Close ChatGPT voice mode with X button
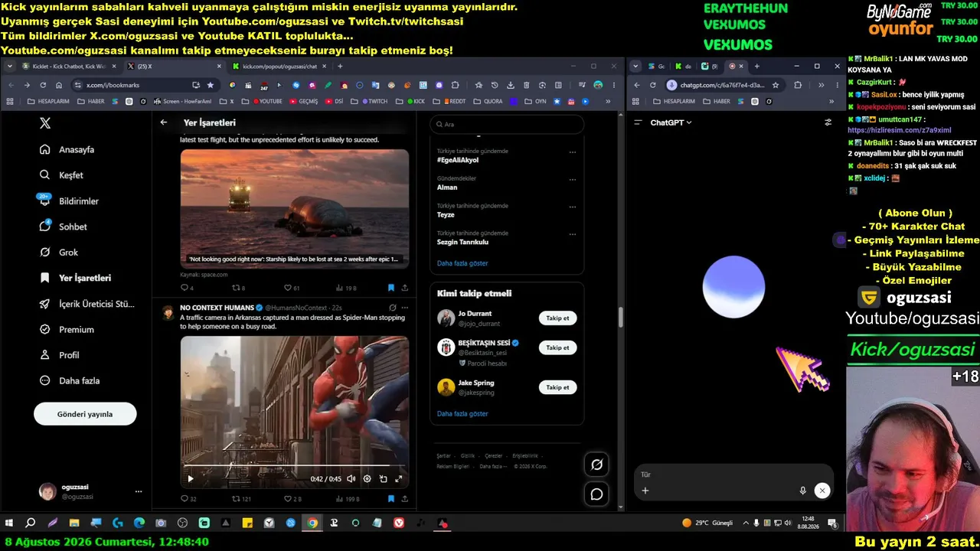 coord(822,491)
